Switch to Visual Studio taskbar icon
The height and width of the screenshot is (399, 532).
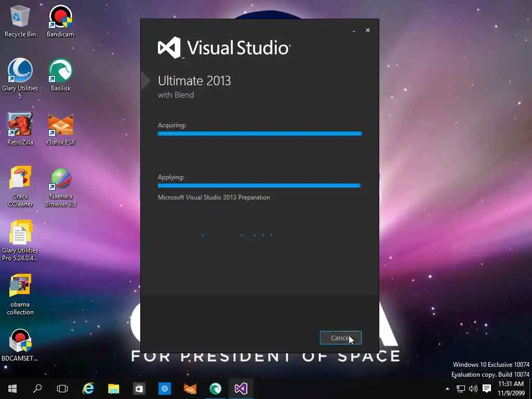pos(241,389)
